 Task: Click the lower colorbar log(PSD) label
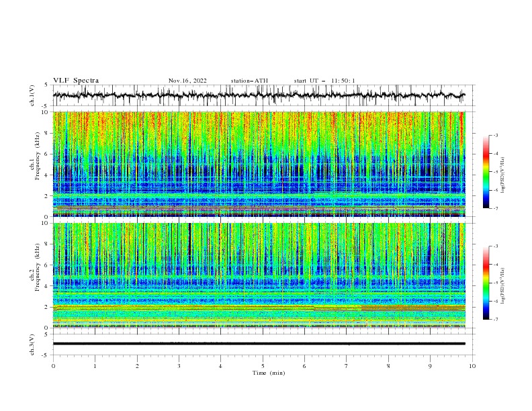504,286
